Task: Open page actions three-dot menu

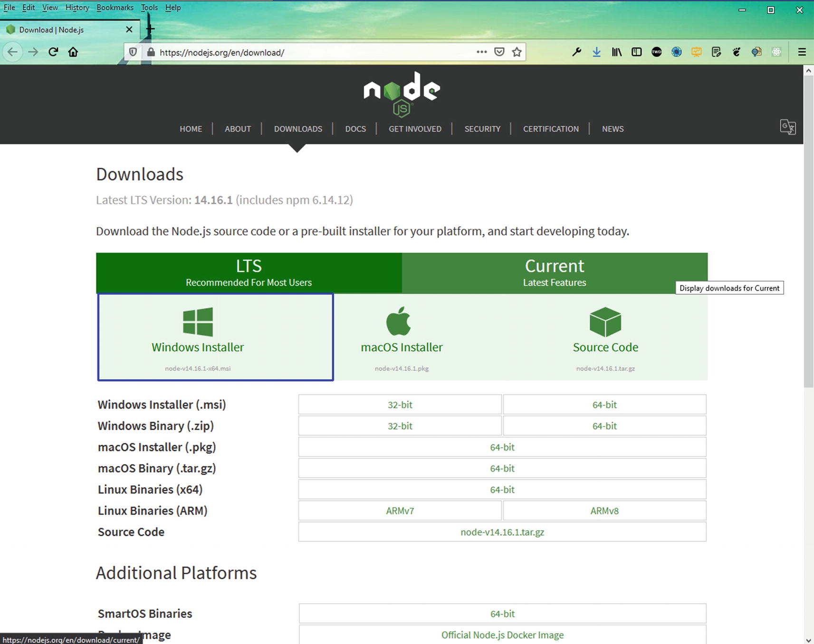Action: pos(481,52)
